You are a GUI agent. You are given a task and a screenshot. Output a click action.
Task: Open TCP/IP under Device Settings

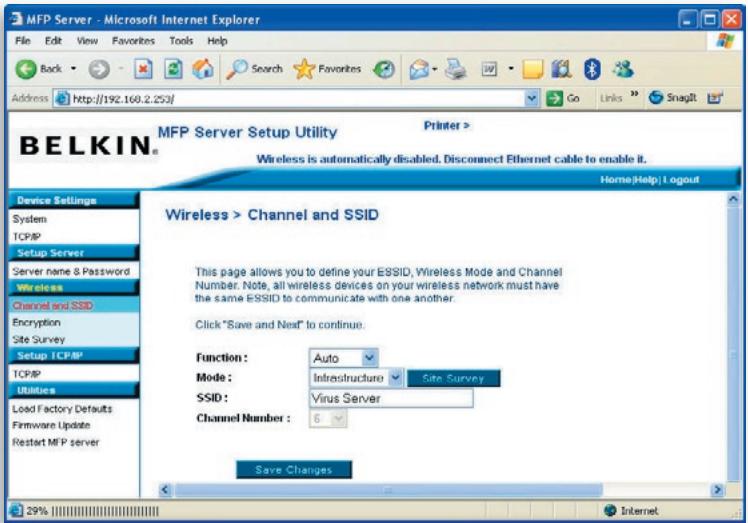coord(27,237)
